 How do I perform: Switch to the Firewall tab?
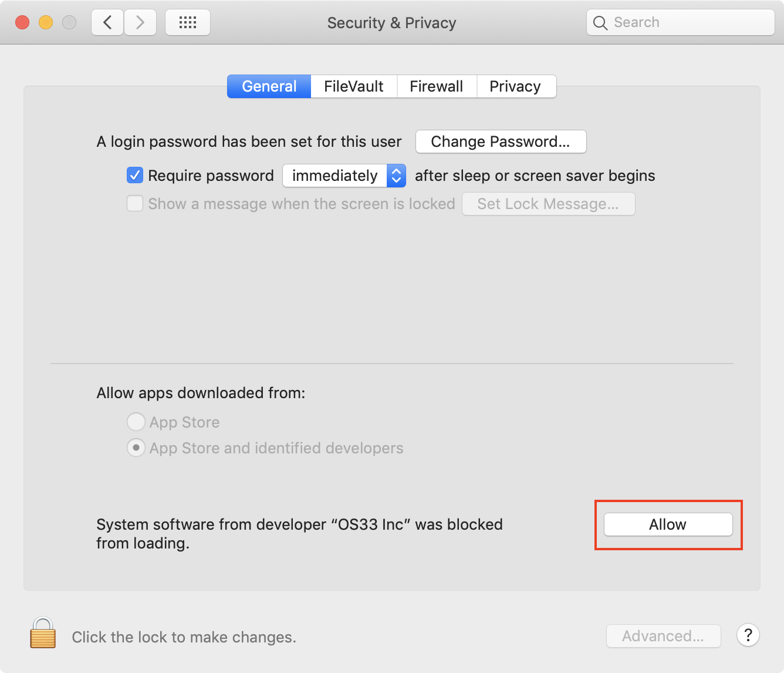(437, 86)
